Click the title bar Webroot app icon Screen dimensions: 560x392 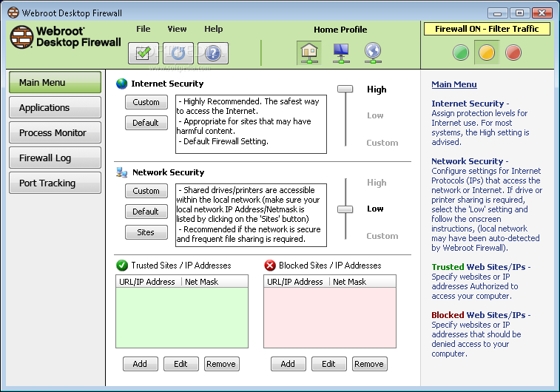click(13, 13)
